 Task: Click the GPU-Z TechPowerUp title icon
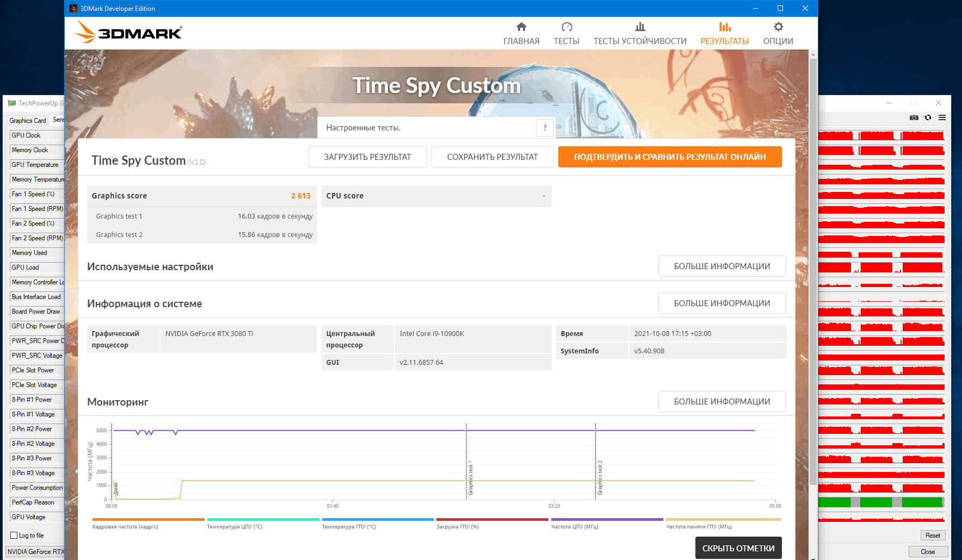(11, 103)
